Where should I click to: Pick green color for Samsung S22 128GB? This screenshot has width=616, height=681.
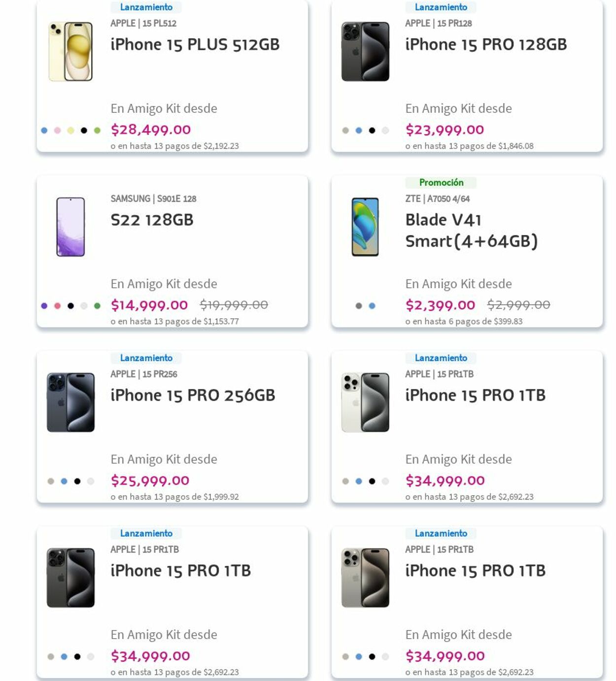pos(97,306)
